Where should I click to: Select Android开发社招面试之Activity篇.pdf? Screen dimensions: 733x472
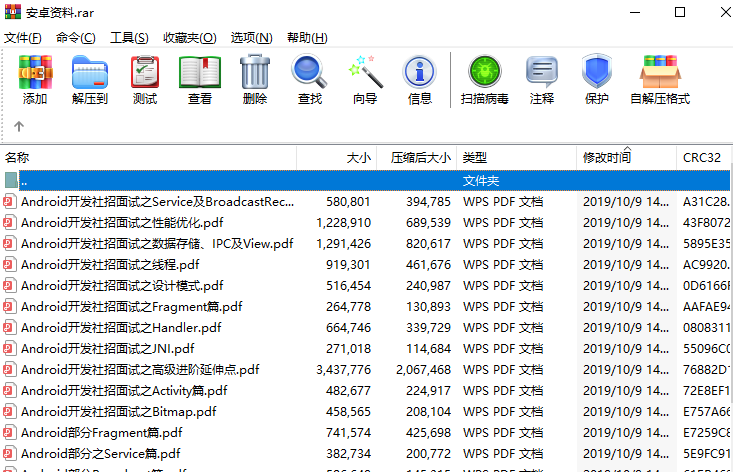pyautogui.click(x=124, y=391)
